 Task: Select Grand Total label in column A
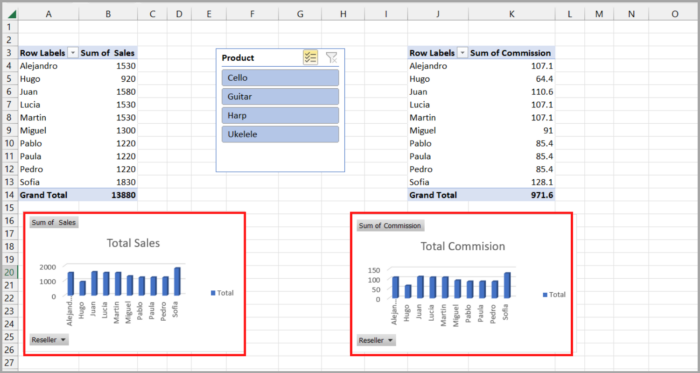(48, 195)
